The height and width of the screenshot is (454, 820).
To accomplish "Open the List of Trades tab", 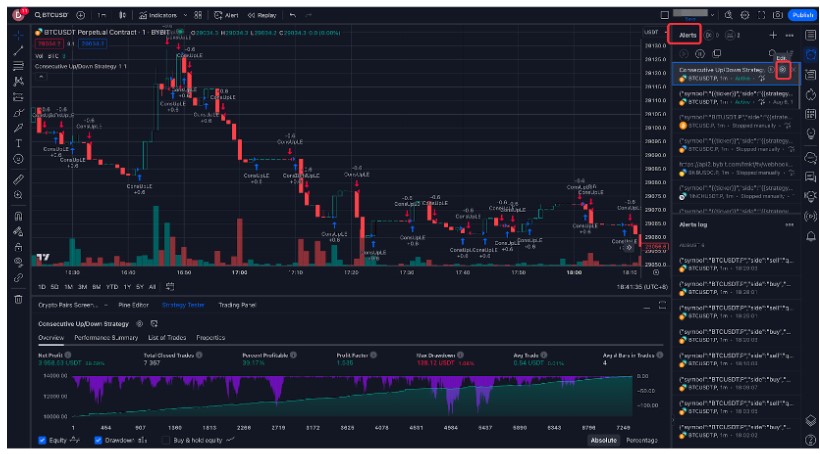I will click(x=167, y=338).
